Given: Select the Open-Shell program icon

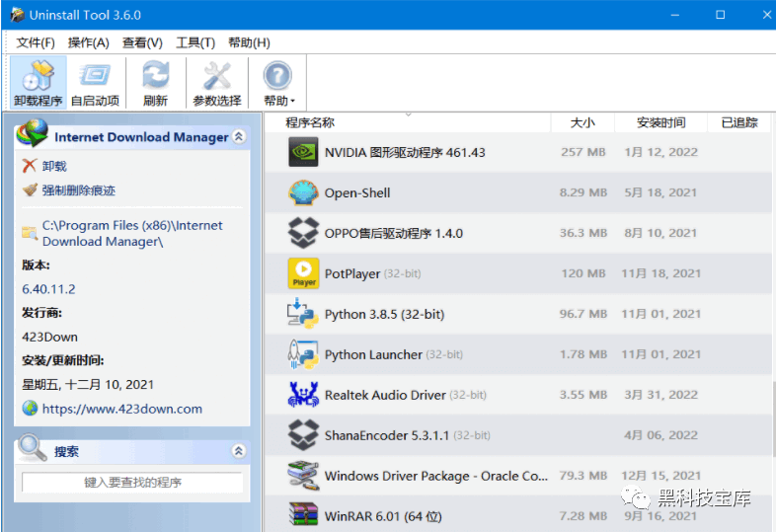Looking at the screenshot, I should coord(303,193).
